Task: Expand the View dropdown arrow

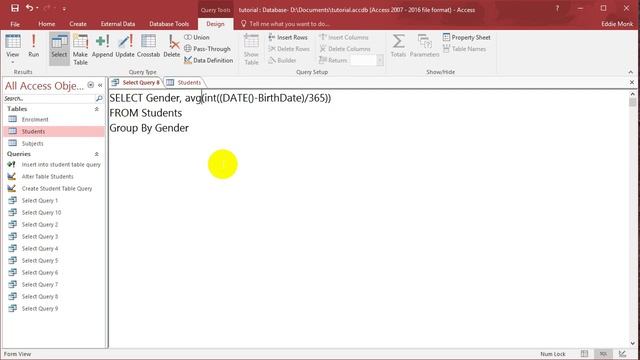Action: pos(13,62)
